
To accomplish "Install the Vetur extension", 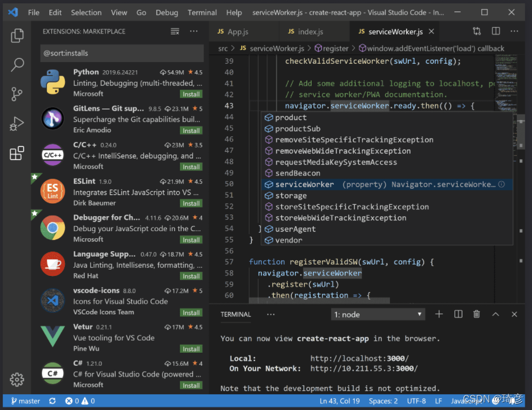I will point(191,348).
